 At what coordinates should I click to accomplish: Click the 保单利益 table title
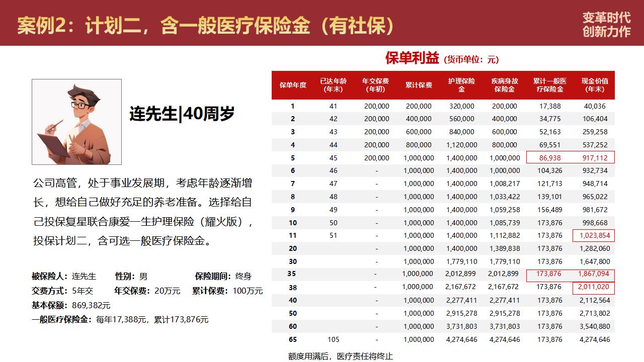click(412, 58)
